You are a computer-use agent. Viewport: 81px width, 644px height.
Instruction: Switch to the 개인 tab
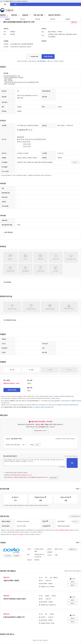5,4
